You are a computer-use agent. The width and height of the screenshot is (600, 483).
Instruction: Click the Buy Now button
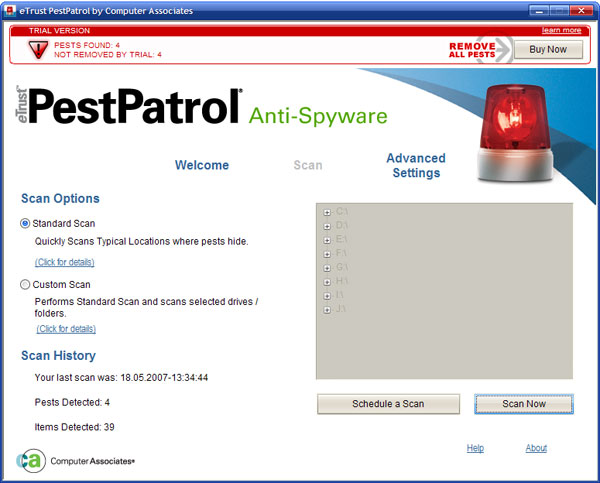pyautogui.click(x=548, y=49)
